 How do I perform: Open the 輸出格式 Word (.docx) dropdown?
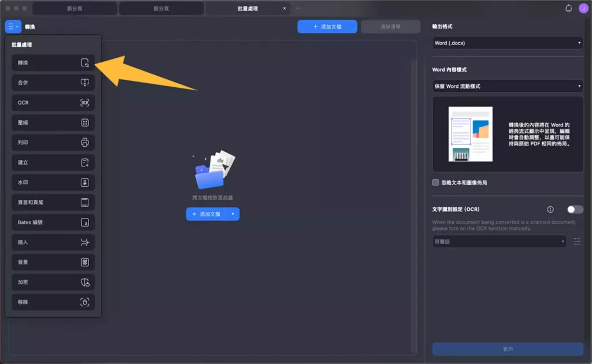click(507, 43)
